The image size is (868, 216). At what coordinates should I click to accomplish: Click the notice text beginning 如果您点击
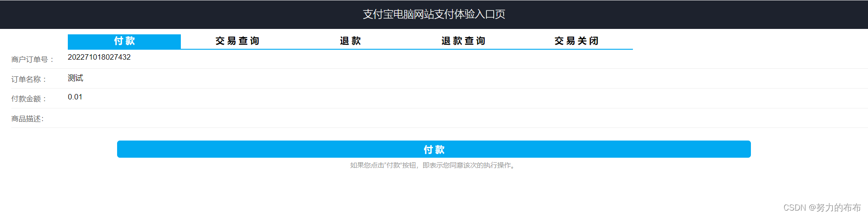(434, 165)
